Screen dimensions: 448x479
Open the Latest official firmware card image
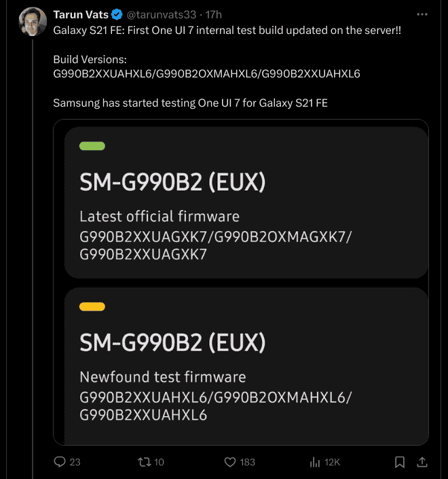pyautogui.click(x=246, y=204)
